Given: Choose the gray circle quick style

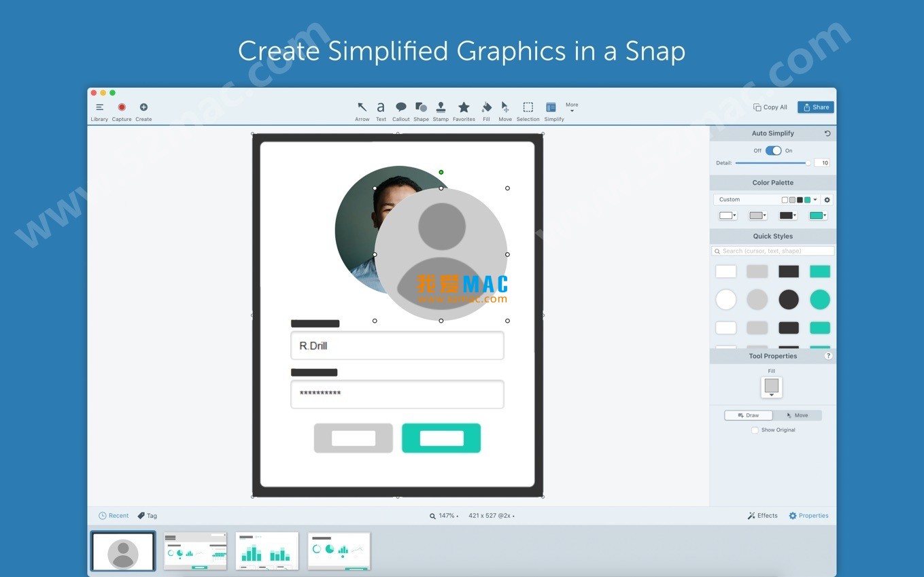Looking at the screenshot, I should pyautogui.click(x=757, y=299).
